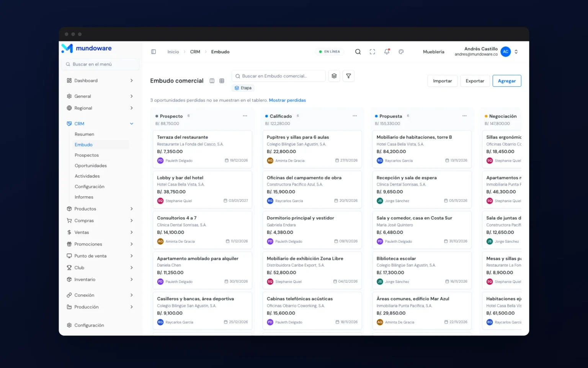Open Propuesta column options menu
Image resolution: width=588 pixels, height=368 pixels.
[x=464, y=116]
